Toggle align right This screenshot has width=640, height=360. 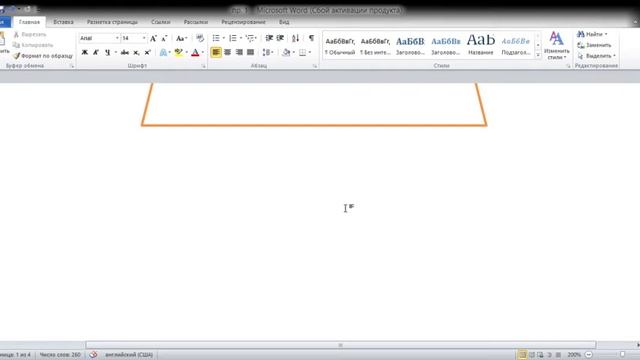click(239, 52)
